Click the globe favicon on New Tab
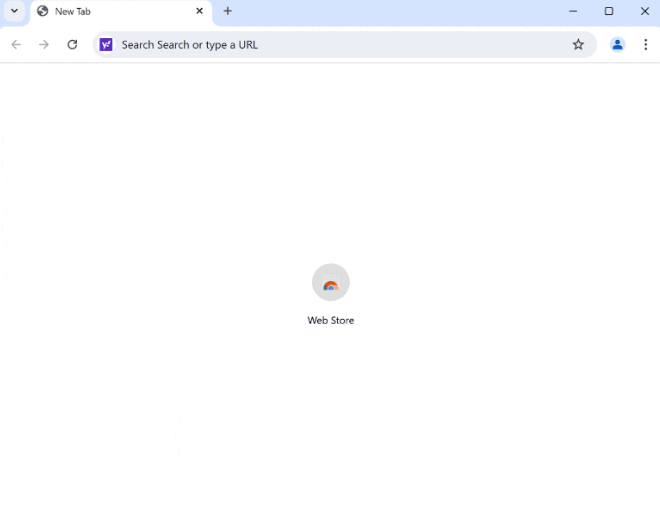 [43, 11]
